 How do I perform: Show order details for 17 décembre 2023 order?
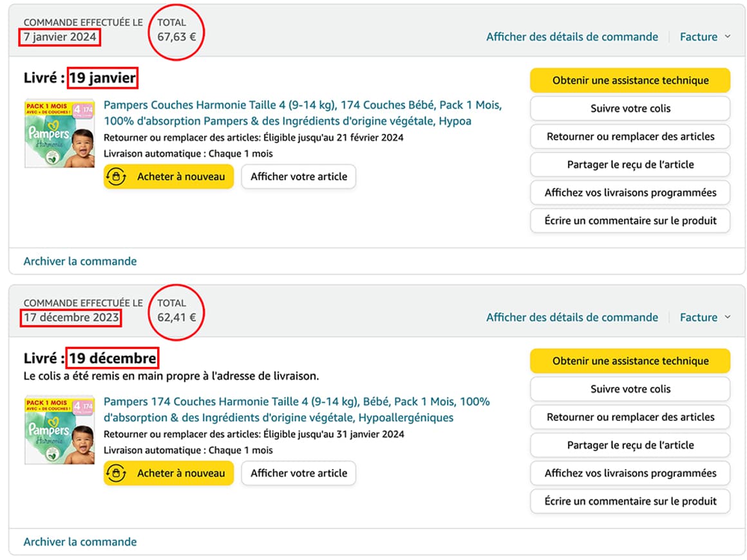point(572,317)
